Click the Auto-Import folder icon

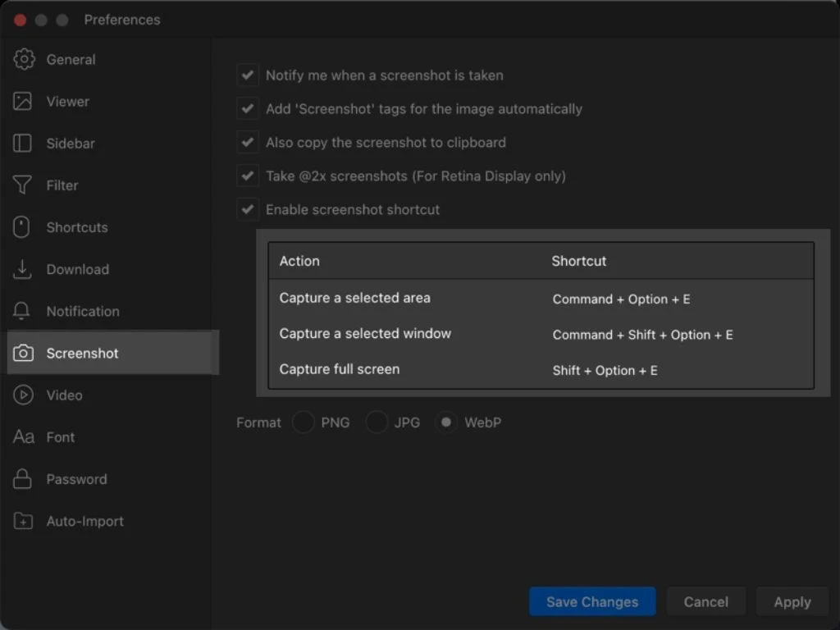pos(23,522)
